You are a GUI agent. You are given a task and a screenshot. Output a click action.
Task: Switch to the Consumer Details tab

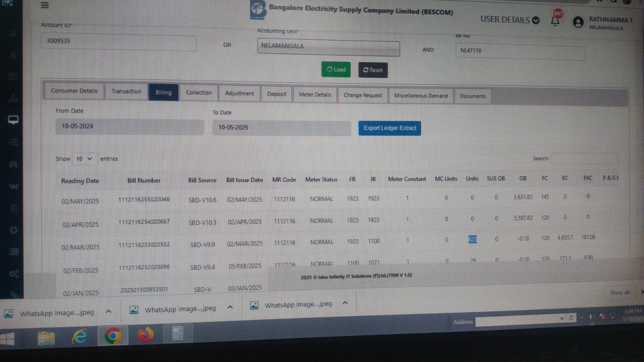(74, 91)
